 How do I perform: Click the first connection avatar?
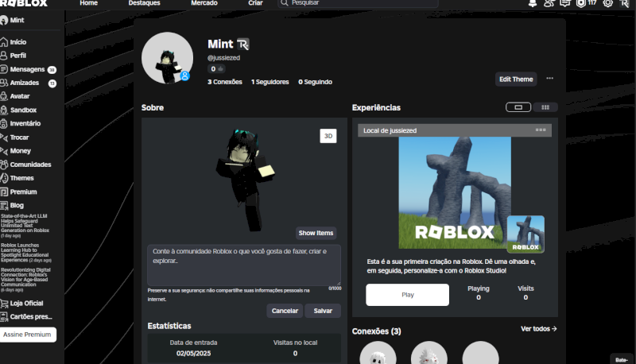click(x=378, y=353)
